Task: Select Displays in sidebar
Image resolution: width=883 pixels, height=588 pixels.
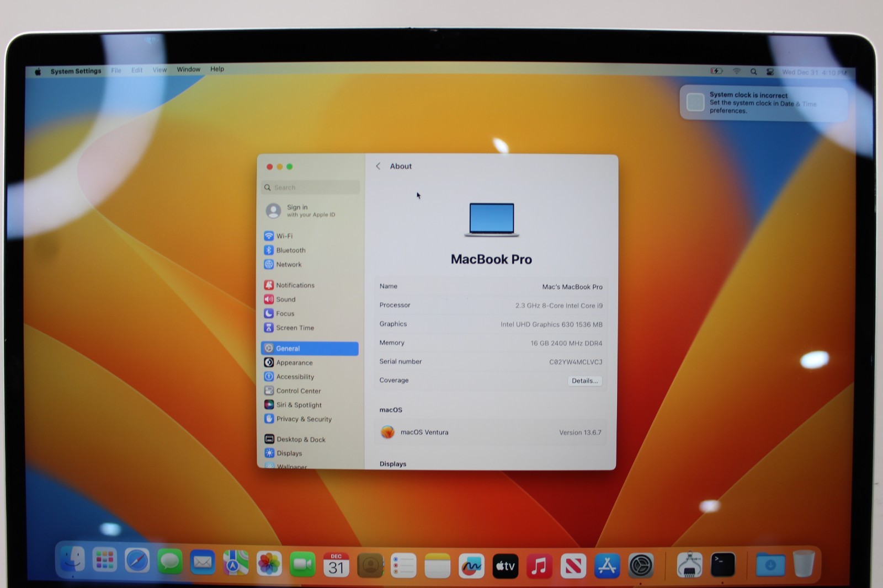Action: (310, 453)
